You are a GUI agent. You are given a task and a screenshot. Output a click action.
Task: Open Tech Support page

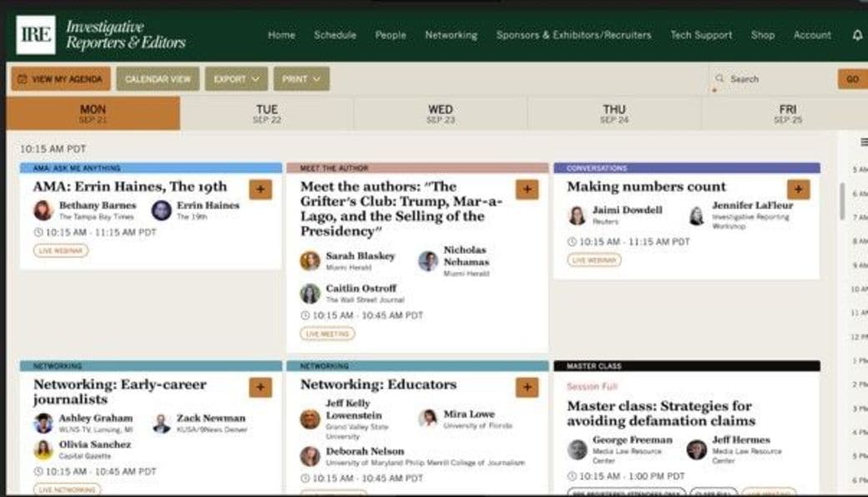click(x=701, y=35)
